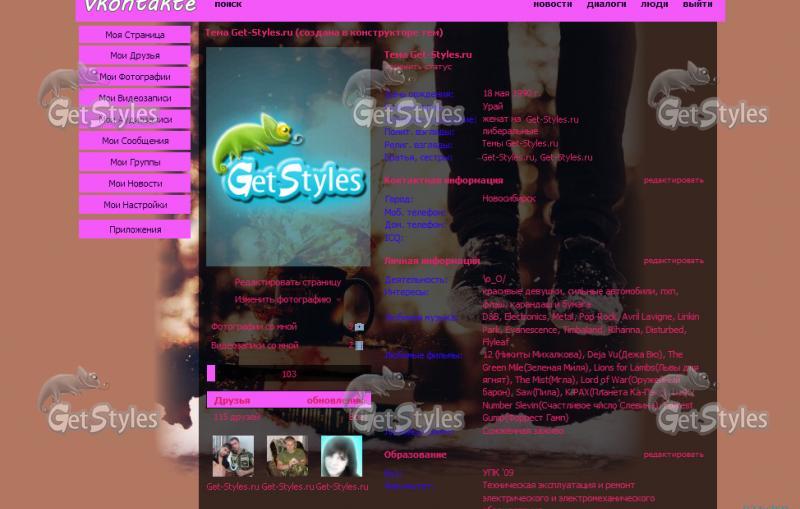This screenshot has width=800, height=509.
Task: Open Моя Страница in the left menu
Action: pyautogui.click(x=134, y=35)
